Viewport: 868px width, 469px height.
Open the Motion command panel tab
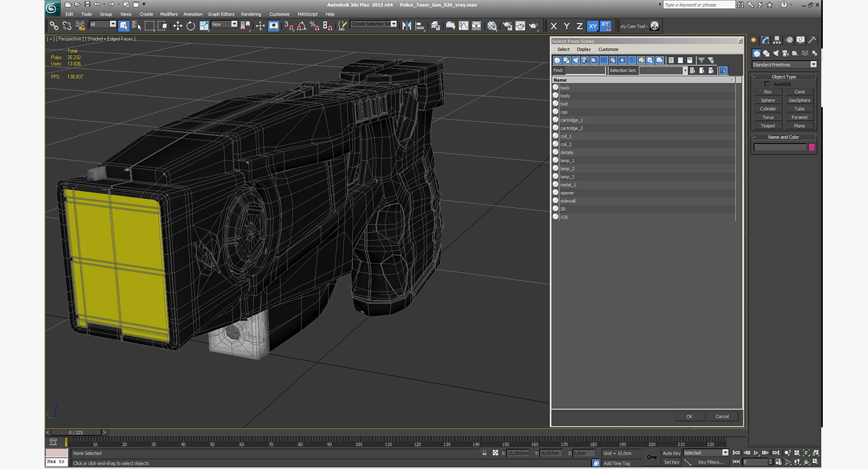pyautogui.click(x=789, y=40)
